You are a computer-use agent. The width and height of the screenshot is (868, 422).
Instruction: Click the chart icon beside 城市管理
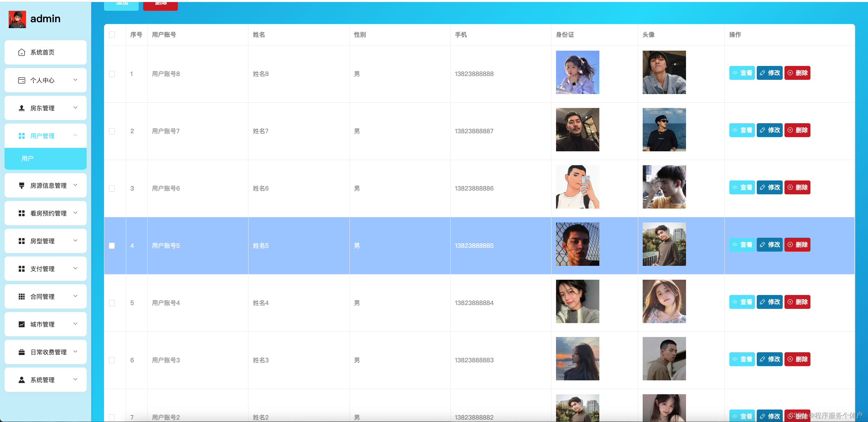pyautogui.click(x=21, y=324)
